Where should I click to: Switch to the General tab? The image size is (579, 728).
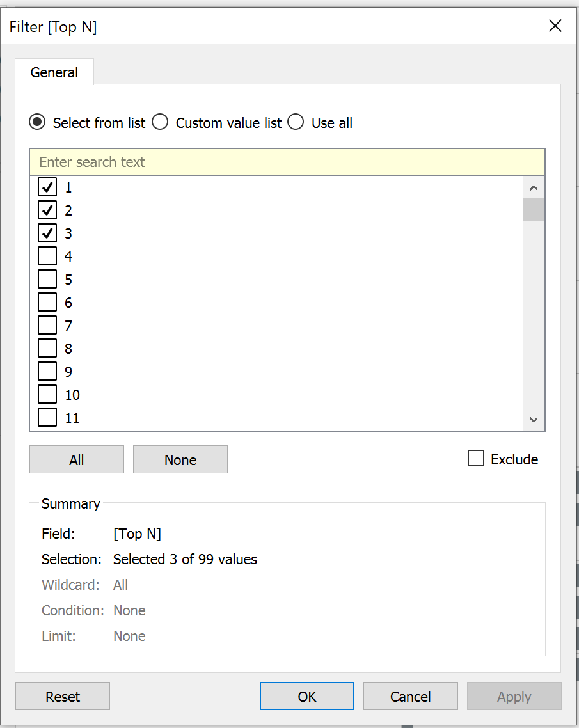54,72
